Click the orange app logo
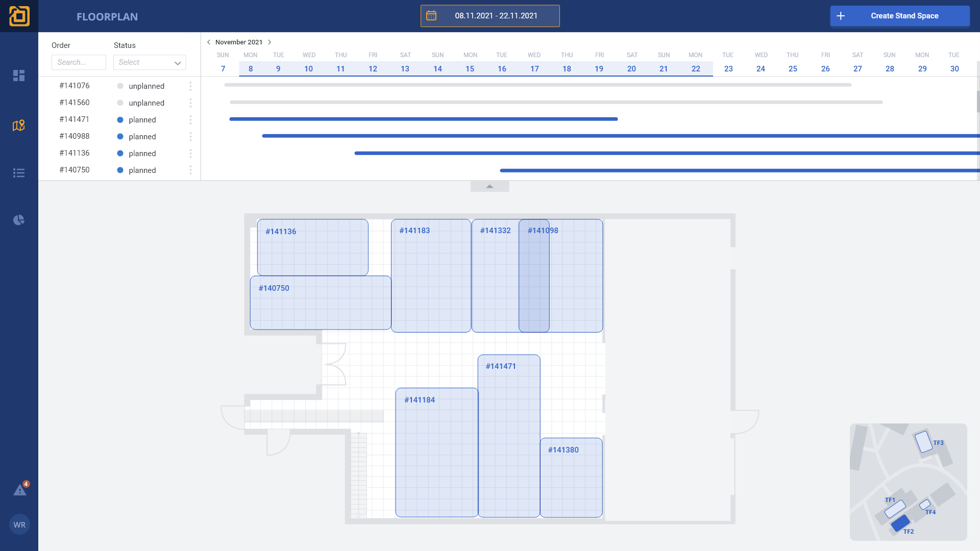 (x=19, y=16)
